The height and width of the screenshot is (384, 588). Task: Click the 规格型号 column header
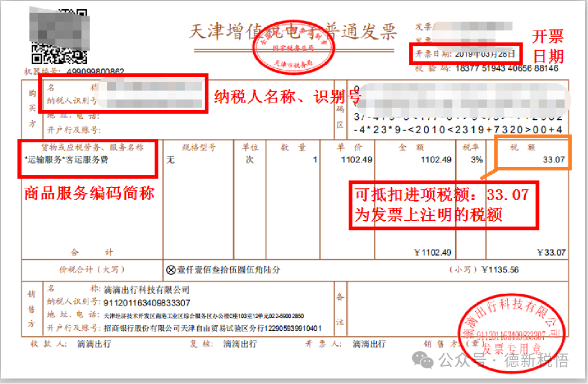pyautogui.click(x=199, y=148)
